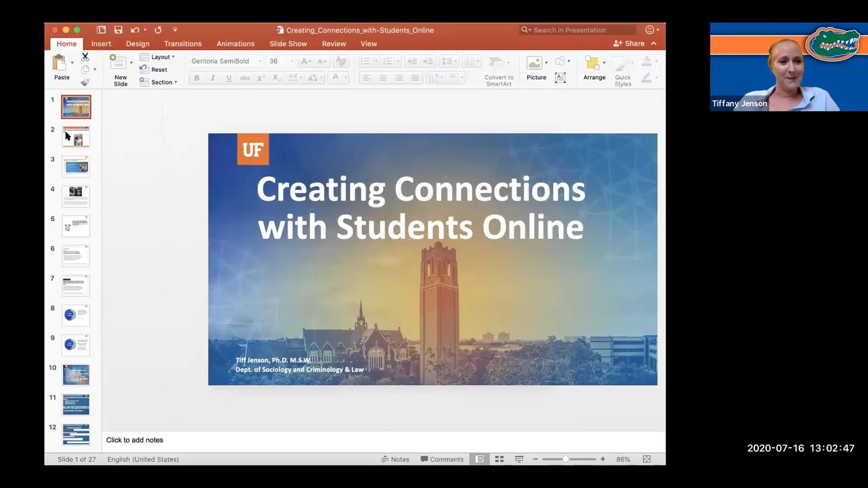Select the Format Painter tool
This screenshot has width=868, height=488.
pos(85,82)
